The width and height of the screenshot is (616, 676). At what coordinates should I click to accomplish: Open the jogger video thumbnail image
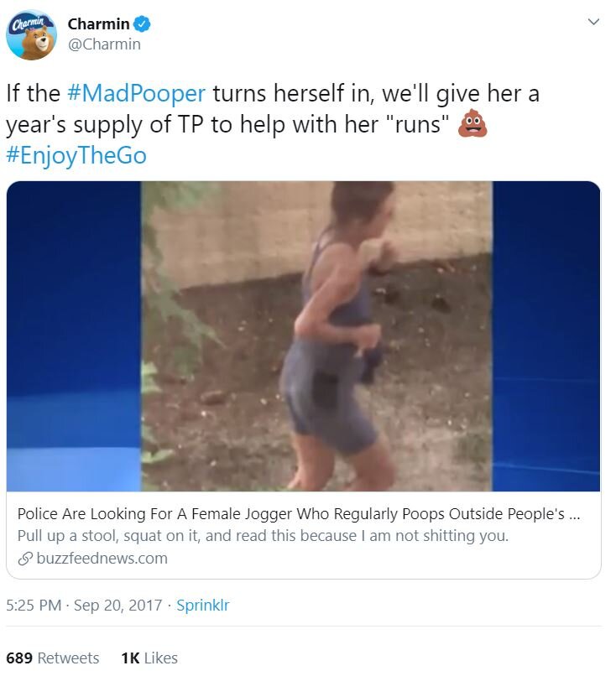[x=316, y=336]
